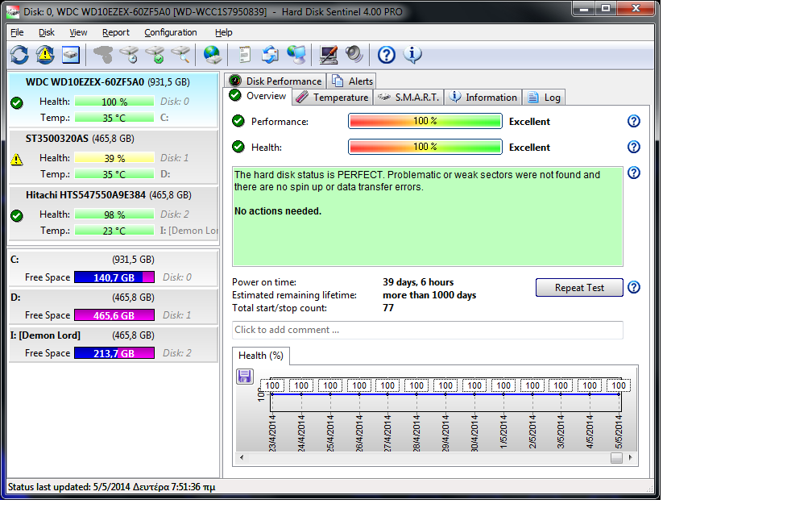812x508 pixels.
Task: Switch to the Alerts tab
Action: click(x=353, y=81)
